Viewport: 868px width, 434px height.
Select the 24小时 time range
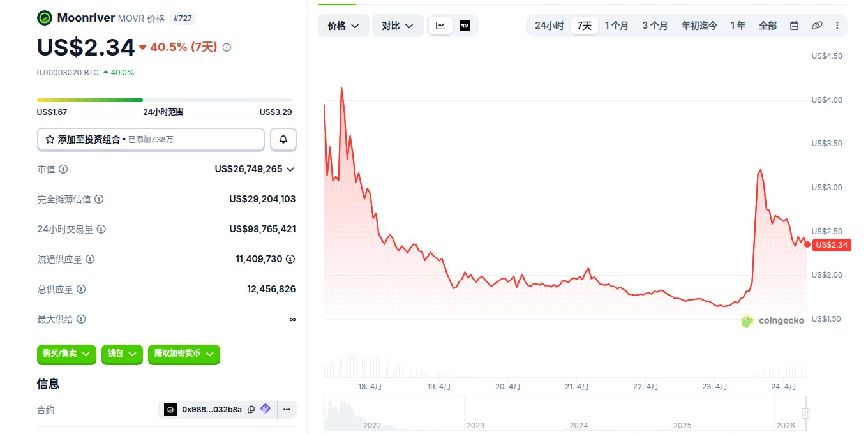pyautogui.click(x=550, y=26)
